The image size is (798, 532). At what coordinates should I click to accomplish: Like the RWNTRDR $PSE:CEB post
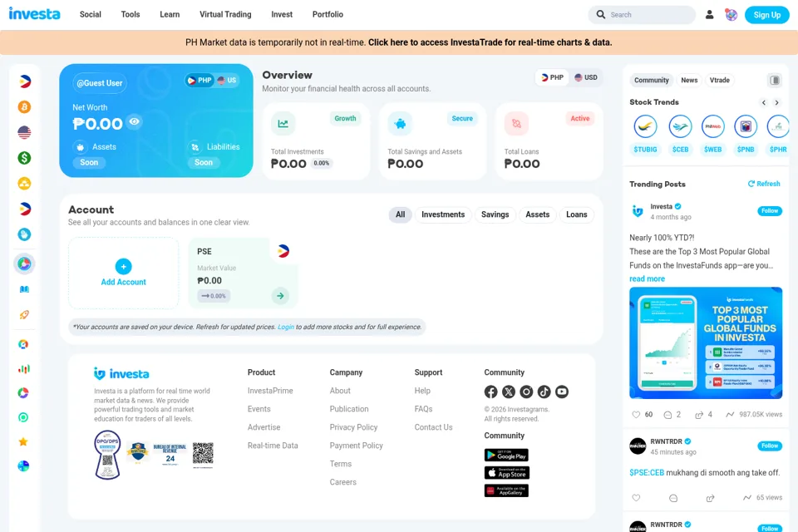click(636, 498)
